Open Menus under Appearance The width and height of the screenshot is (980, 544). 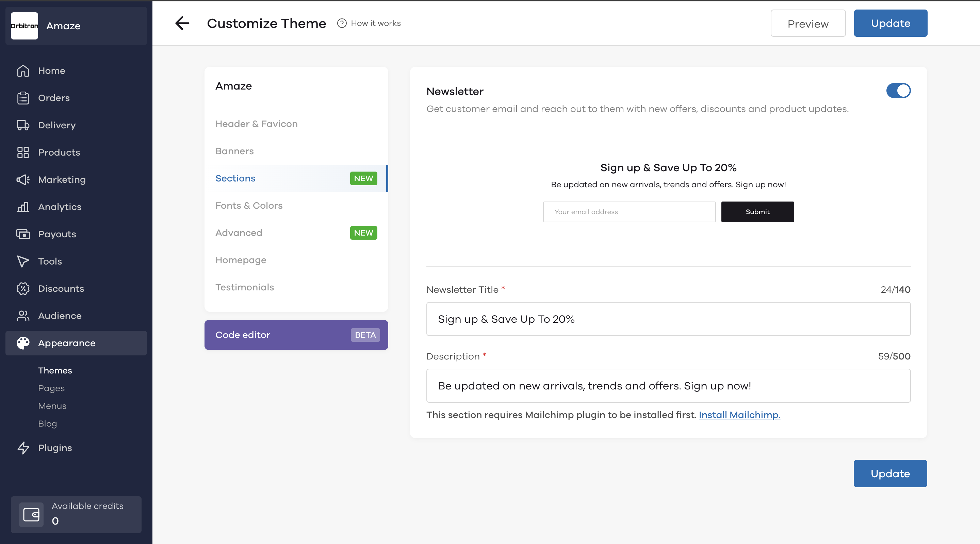point(52,406)
